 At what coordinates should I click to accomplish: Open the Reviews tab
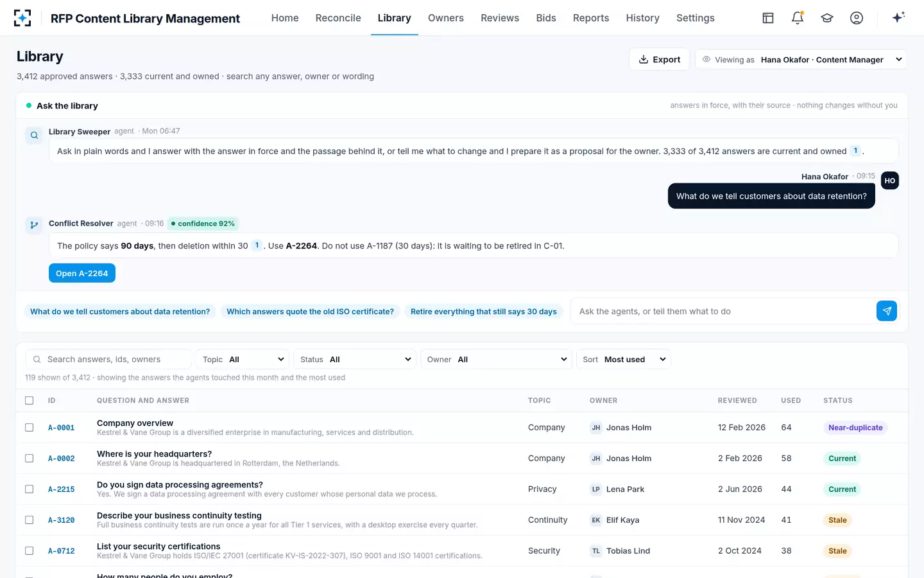coord(500,18)
